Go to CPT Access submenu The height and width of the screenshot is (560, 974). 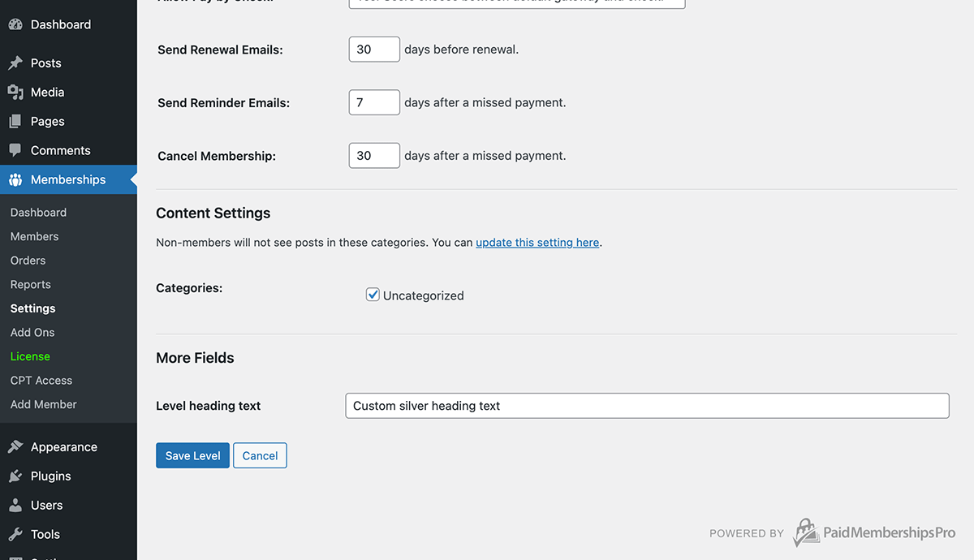click(x=41, y=381)
